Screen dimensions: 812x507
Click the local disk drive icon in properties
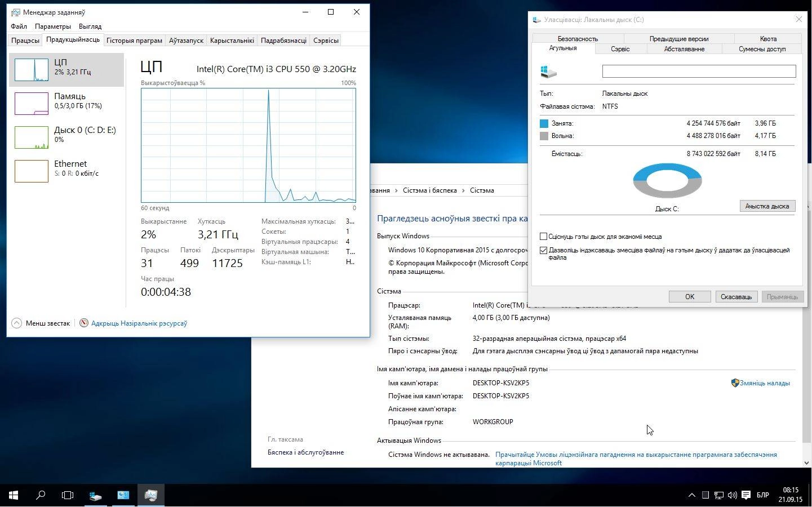pyautogui.click(x=548, y=72)
